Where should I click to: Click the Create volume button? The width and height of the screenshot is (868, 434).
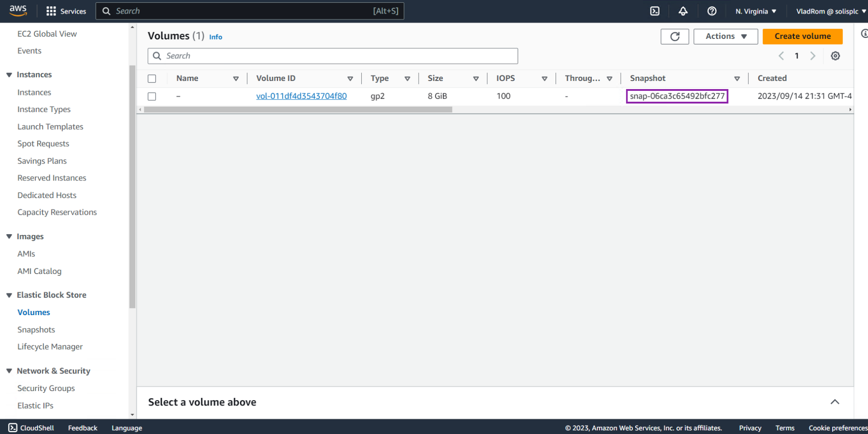(802, 36)
